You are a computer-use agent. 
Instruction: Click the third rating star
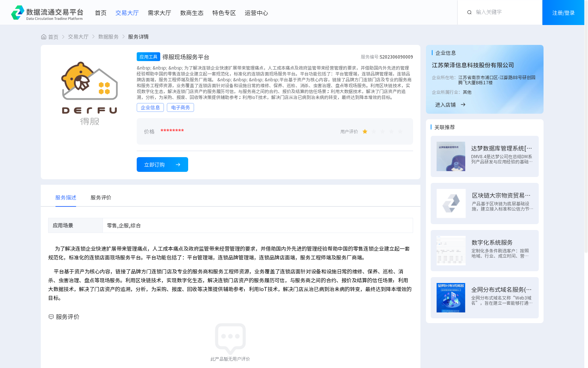pos(383,131)
